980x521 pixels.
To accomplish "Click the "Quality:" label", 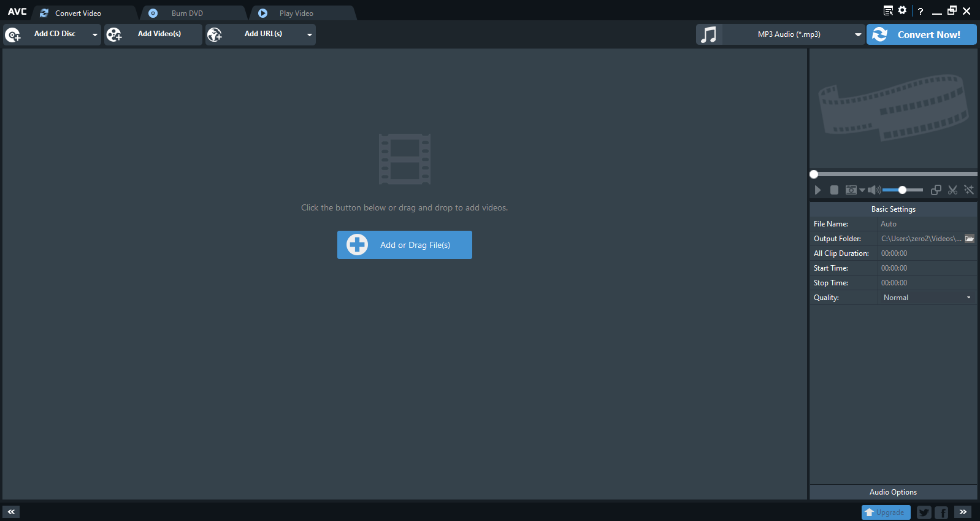I will [x=826, y=298].
